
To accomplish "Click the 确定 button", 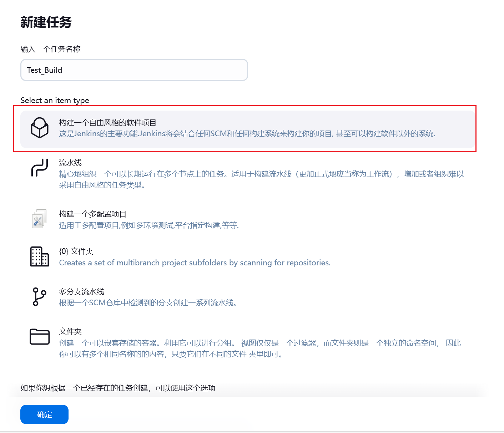I will coord(44,414).
